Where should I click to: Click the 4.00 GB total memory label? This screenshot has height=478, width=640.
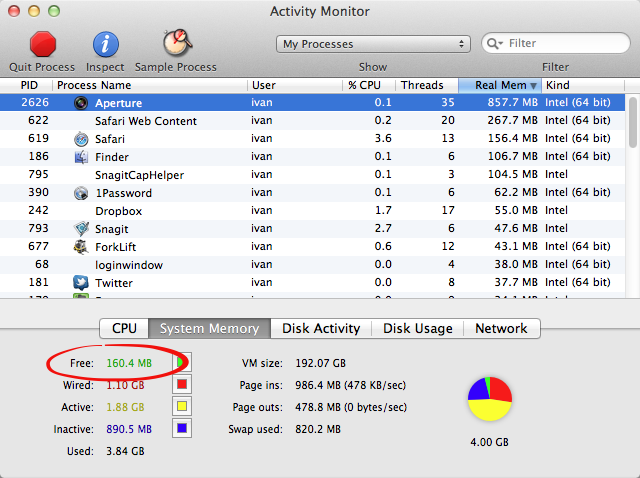point(489,442)
